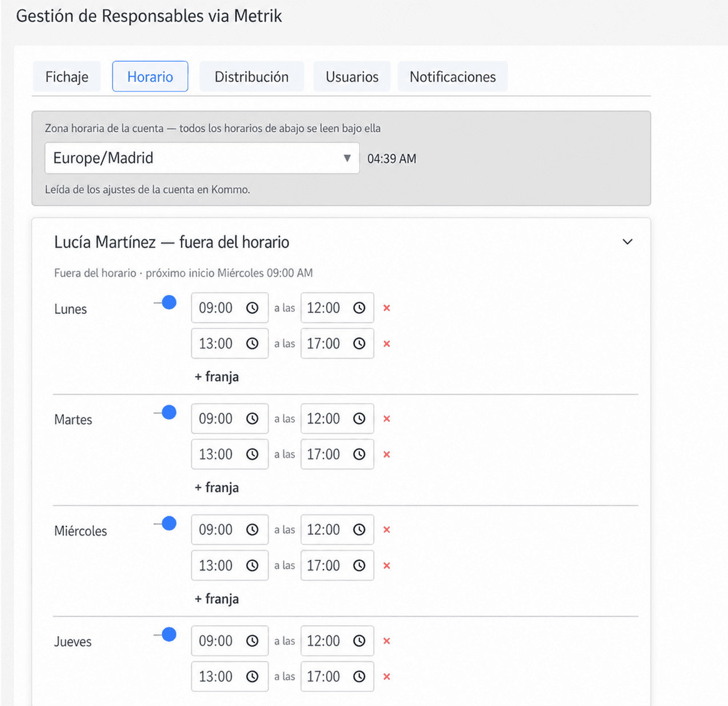
Task: Collapse Lucía Martínez schedule section chevron
Action: pos(627,242)
